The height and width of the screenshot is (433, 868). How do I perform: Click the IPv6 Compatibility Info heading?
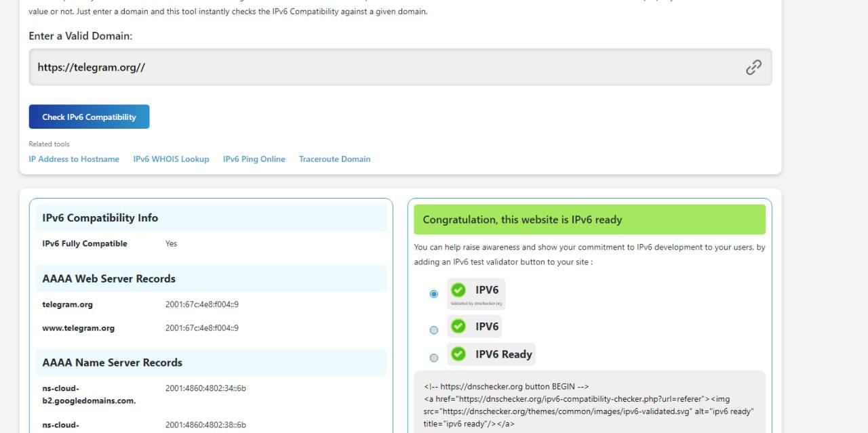[x=100, y=218]
